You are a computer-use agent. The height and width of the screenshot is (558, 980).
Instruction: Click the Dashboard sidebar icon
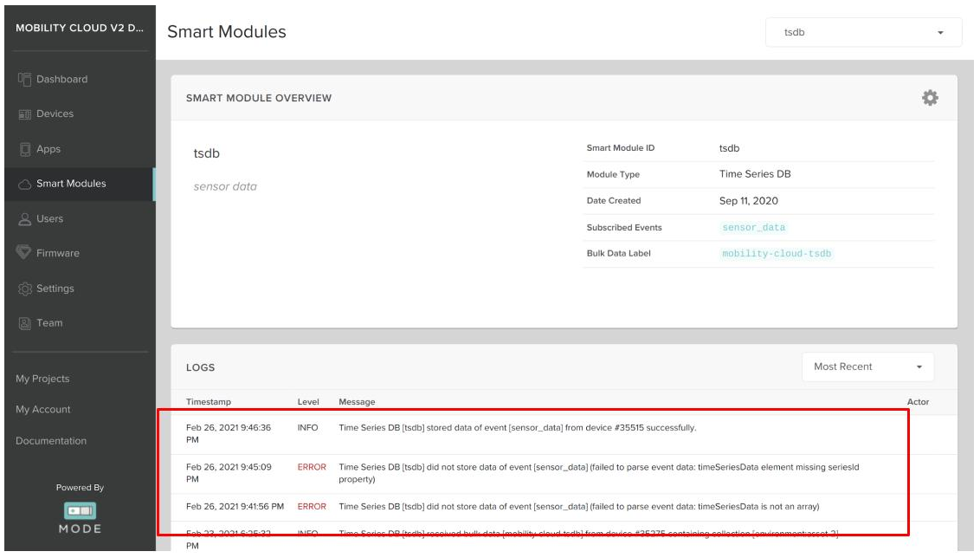coord(24,80)
